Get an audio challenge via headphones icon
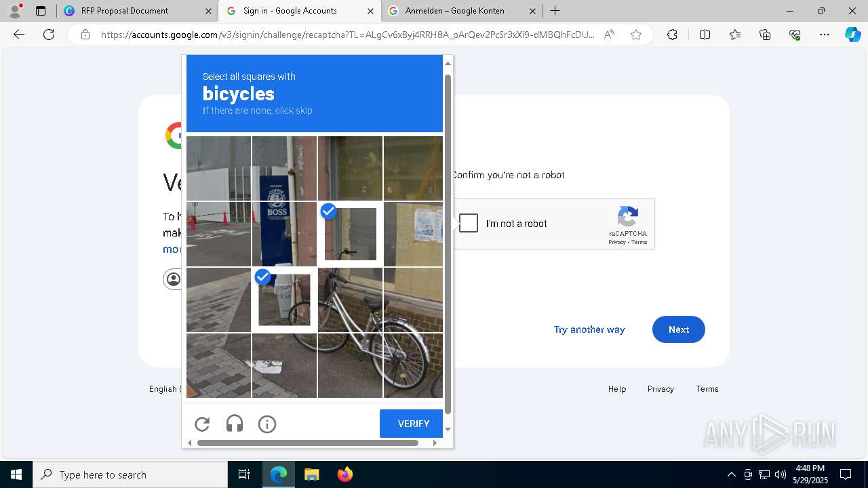This screenshot has height=488, width=868. 235,424
